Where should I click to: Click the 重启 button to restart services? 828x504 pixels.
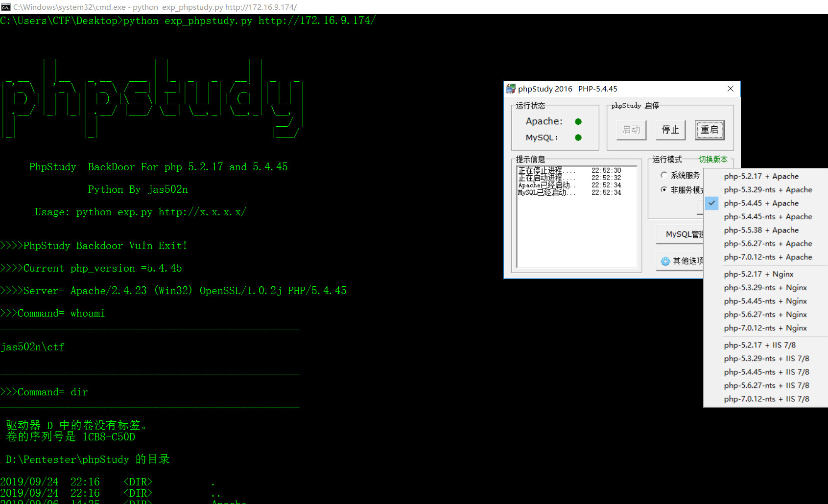(710, 130)
